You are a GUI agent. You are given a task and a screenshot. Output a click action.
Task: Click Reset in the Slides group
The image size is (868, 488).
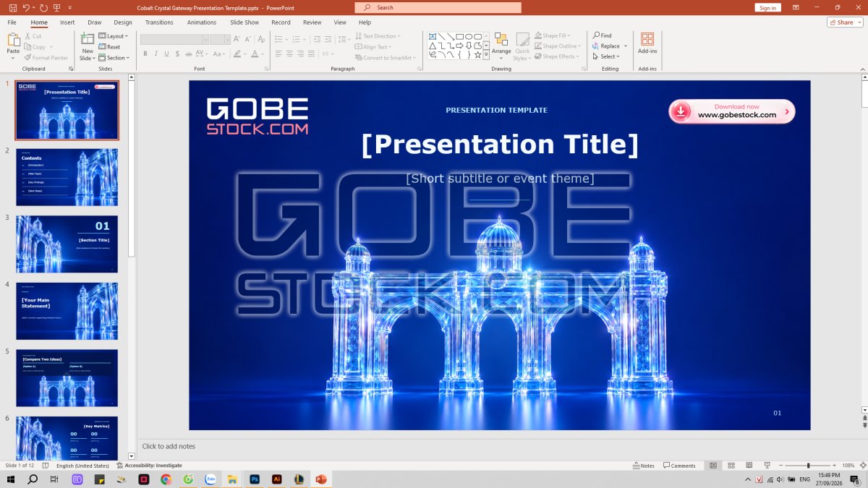109,47
